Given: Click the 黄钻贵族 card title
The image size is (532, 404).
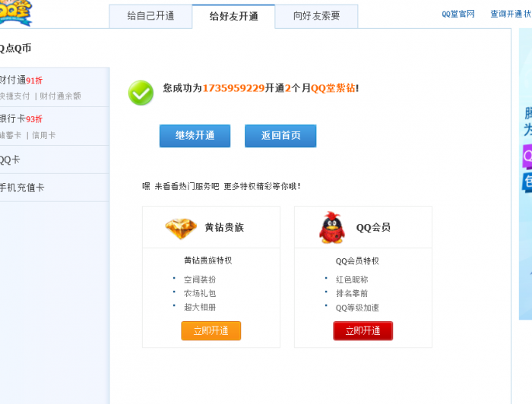Looking at the screenshot, I should pos(224,227).
